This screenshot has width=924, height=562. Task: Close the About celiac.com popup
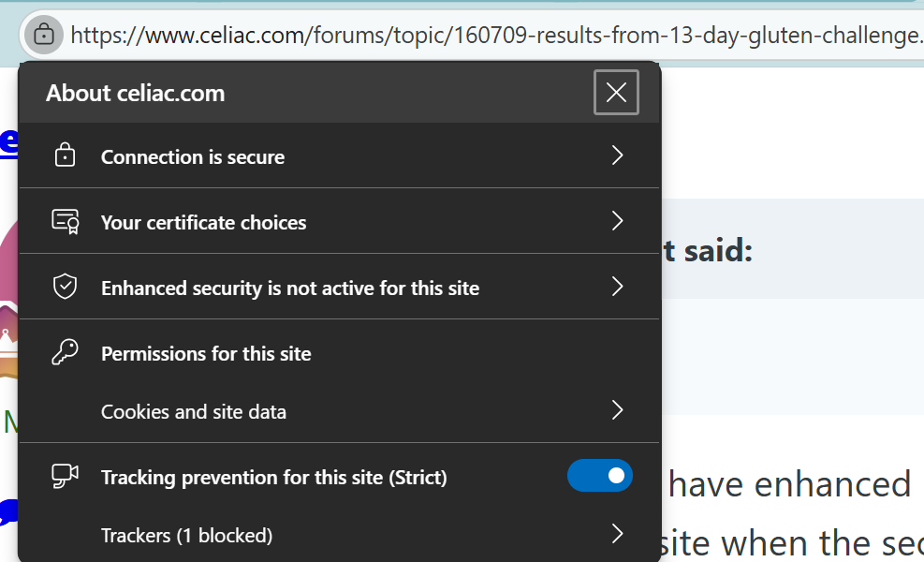[616, 93]
